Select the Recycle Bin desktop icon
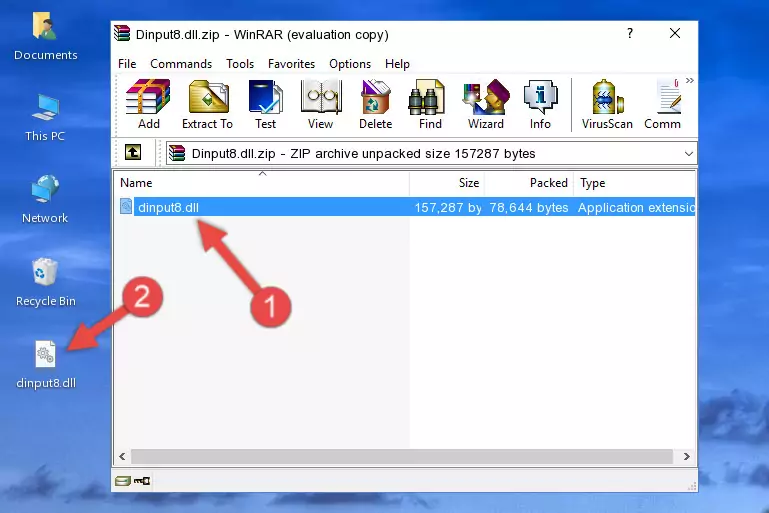 [46, 282]
